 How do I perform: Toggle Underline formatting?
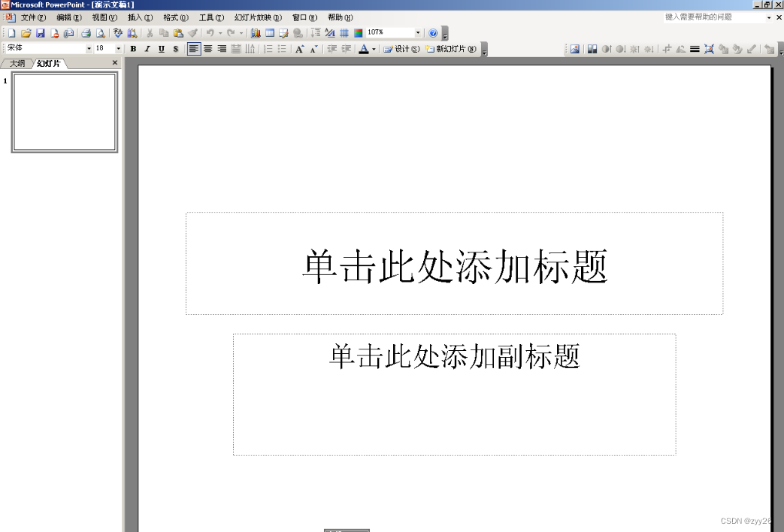(161, 49)
